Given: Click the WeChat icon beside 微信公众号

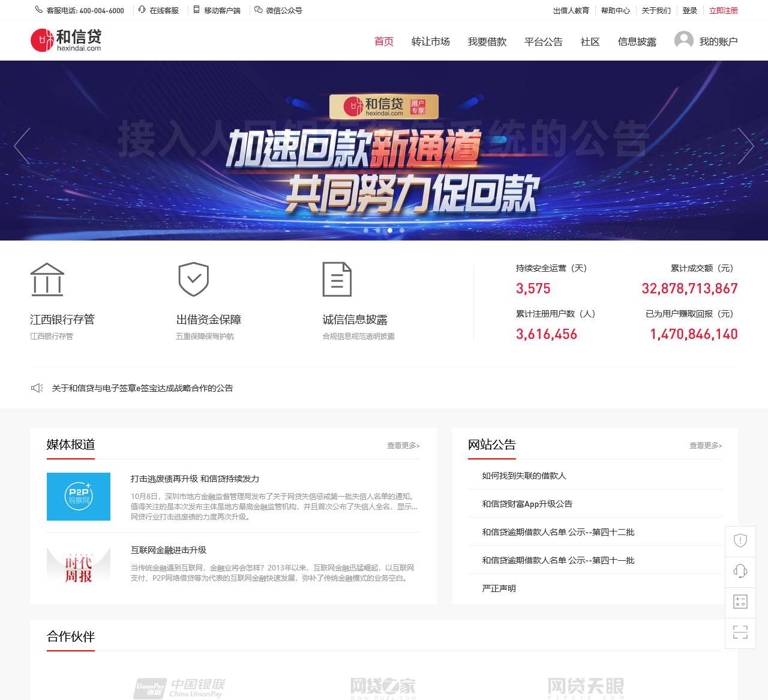Looking at the screenshot, I should click(259, 10).
